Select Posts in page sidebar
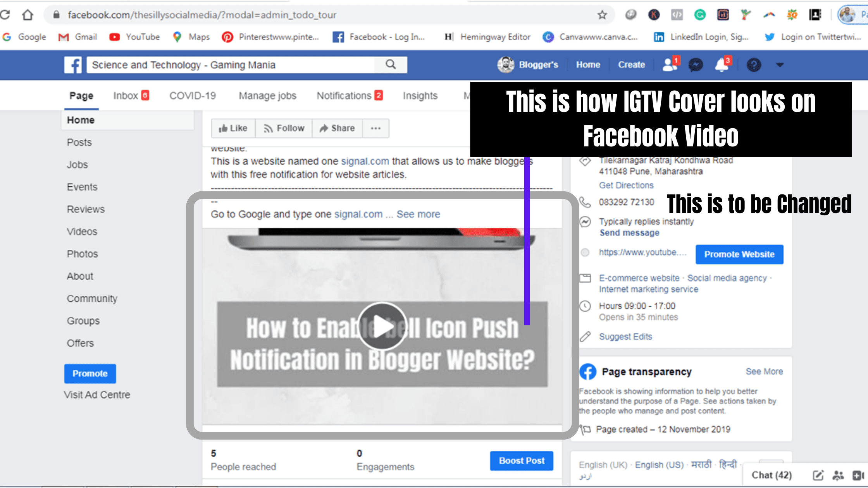 [79, 142]
